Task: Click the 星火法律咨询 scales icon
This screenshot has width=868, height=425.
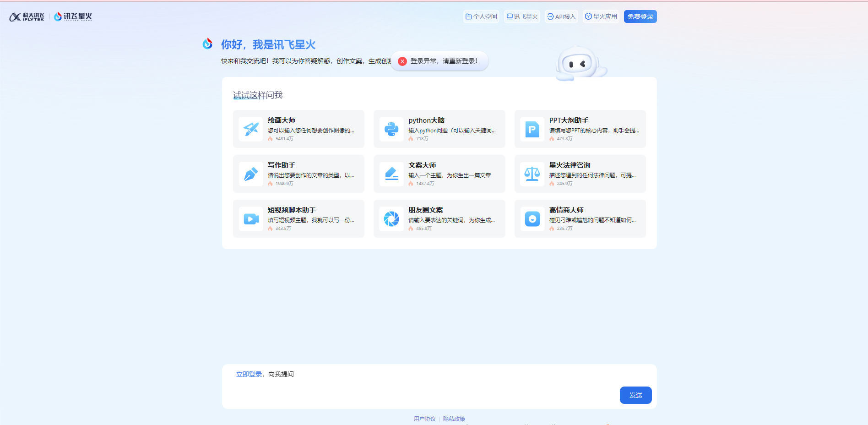Action: 532,174
